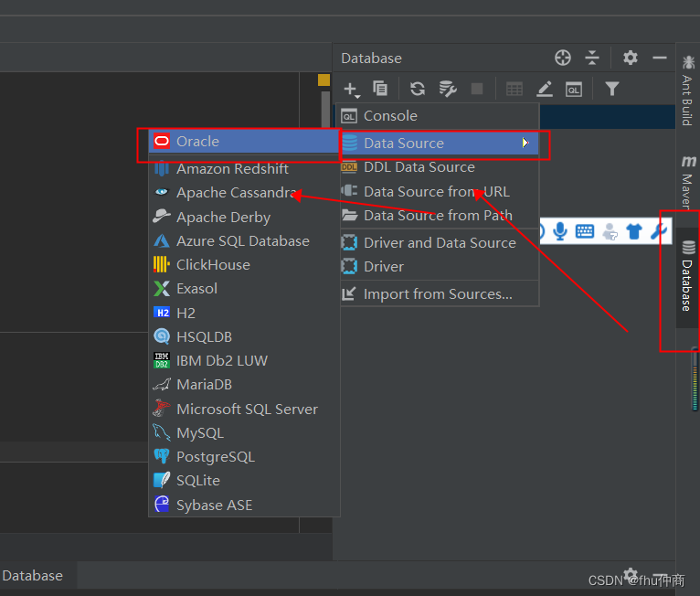Select Amazon Redshift data source

click(x=244, y=169)
